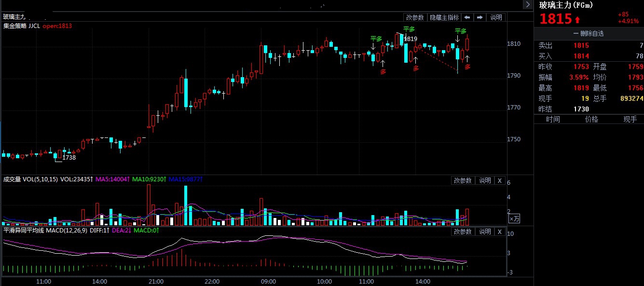Click the 现手 column header in trade list
Screen dimensions: 644x286
click(x=630, y=120)
